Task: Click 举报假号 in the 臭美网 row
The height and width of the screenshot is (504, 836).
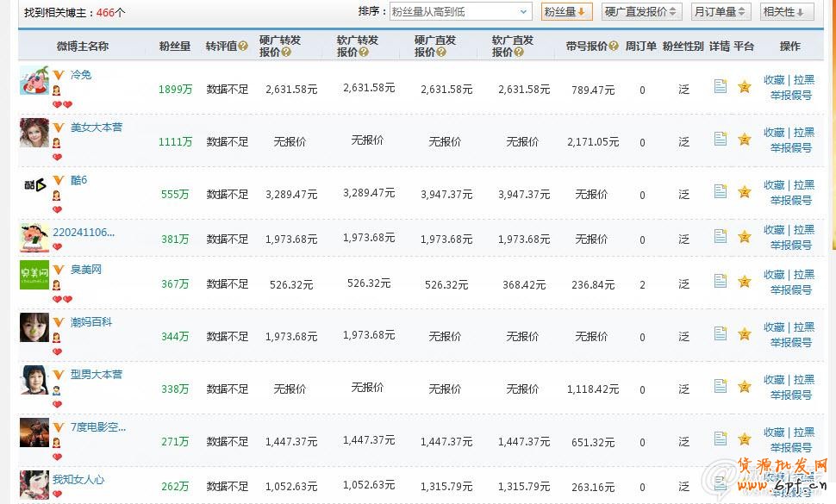Action: click(x=790, y=290)
